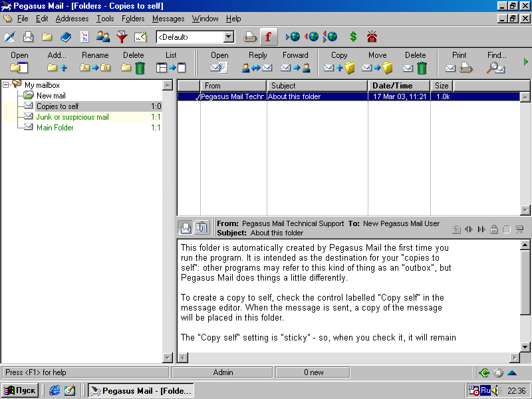Click Delete folder button with trash can

[x=134, y=63]
